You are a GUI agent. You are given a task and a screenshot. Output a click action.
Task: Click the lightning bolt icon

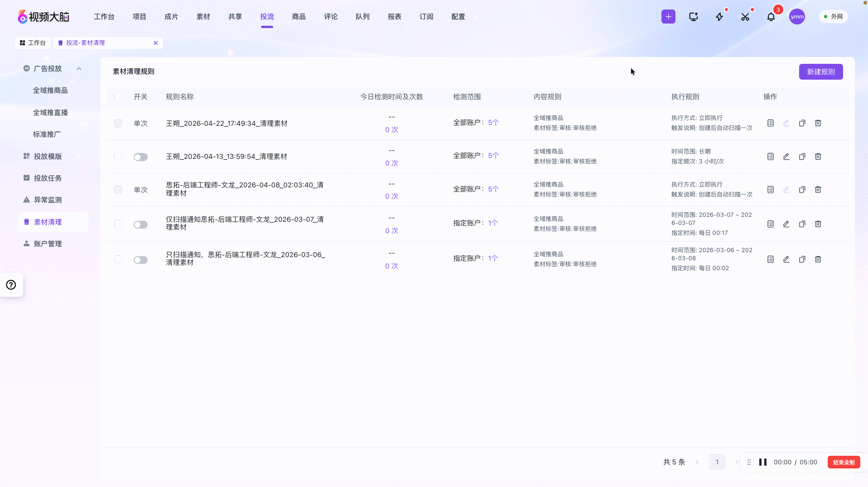coord(719,17)
